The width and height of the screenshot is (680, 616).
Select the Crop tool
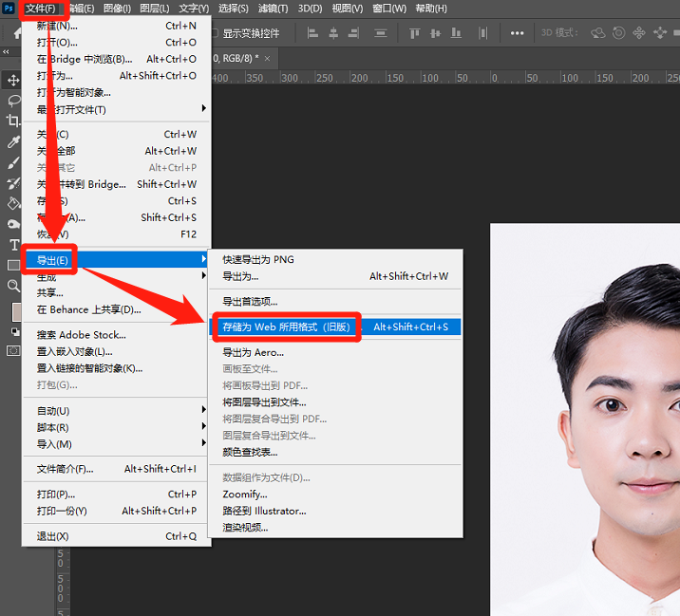(x=13, y=121)
